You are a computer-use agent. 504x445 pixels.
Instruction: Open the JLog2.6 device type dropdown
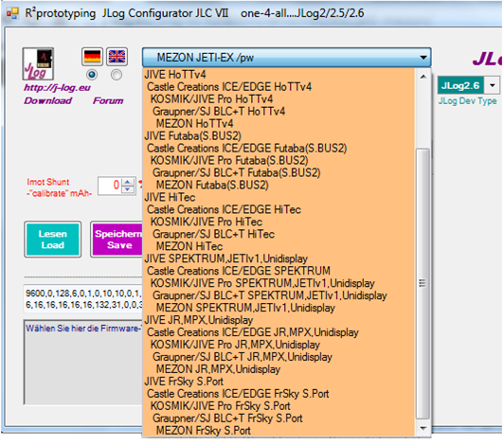(x=492, y=85)
